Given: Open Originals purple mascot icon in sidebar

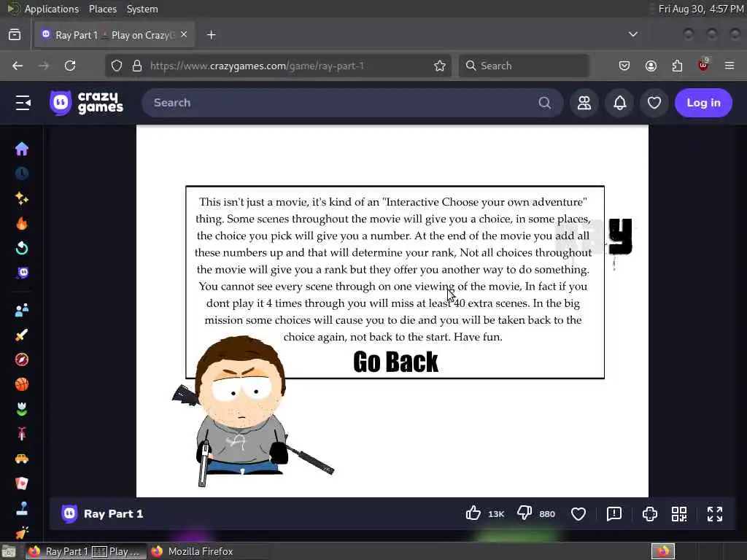Looking at the screenshot, I should tap(23, 273).
